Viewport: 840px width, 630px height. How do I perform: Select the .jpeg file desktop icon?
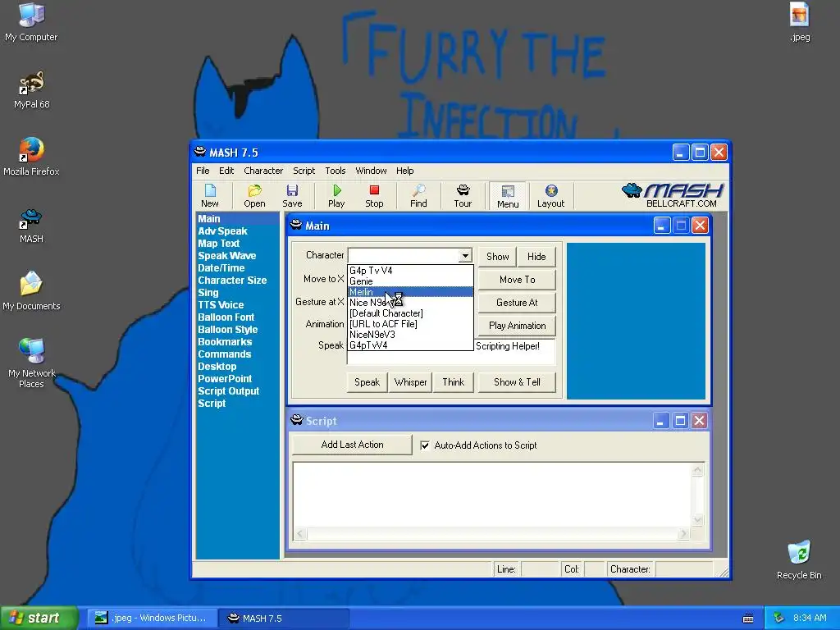point(799,22)
